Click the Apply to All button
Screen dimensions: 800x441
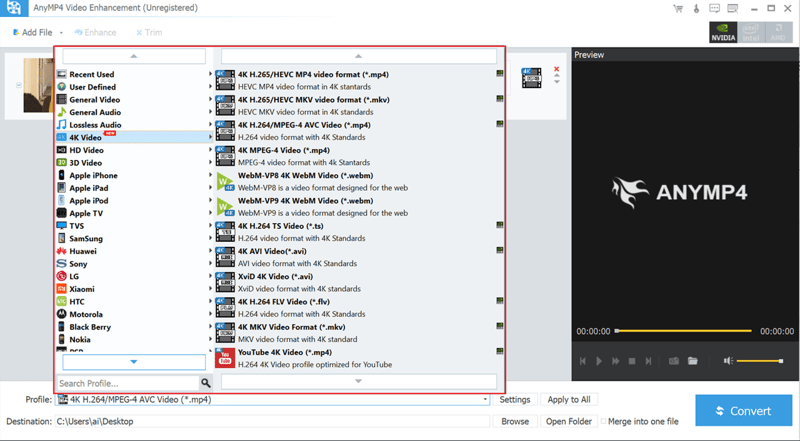coord(569,400)
